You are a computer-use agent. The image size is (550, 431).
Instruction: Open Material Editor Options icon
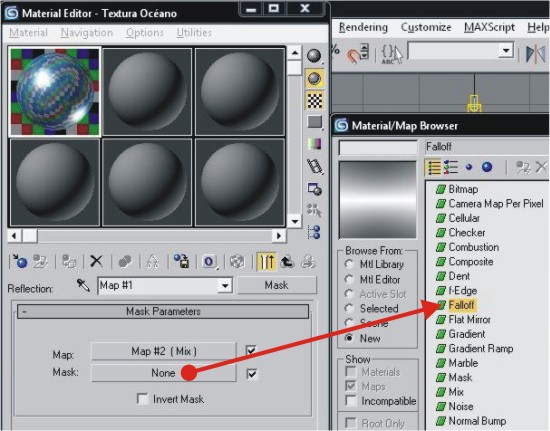tap(315, 189)
